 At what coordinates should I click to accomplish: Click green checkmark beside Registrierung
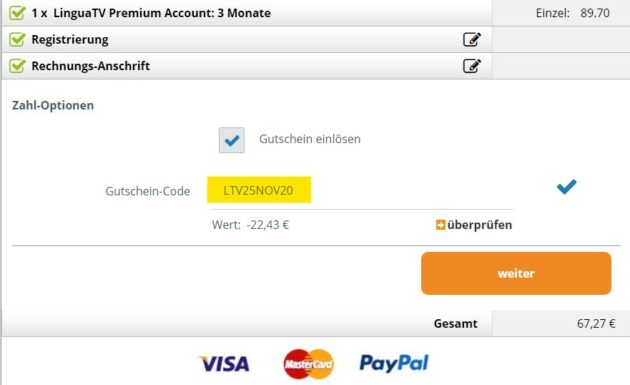(17, 39)
